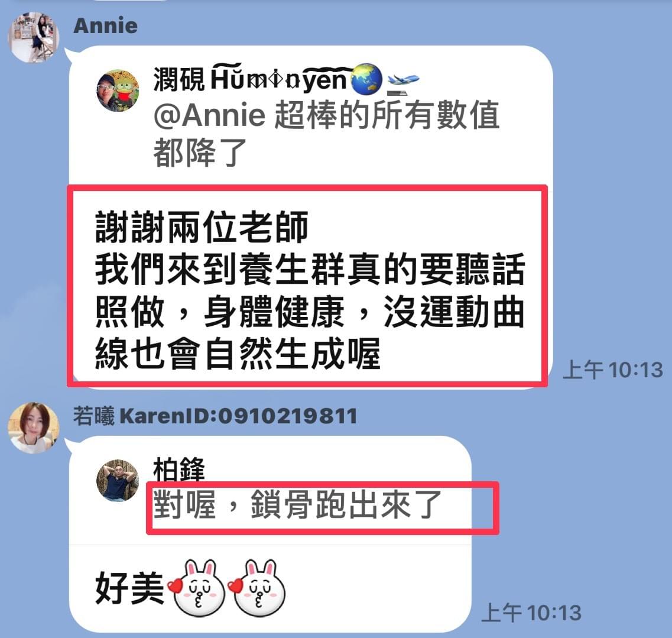Screen dimensions: 672x638
Task: Jump to quoted message 超棒的所有數值都降了
Action: point(326,134)
